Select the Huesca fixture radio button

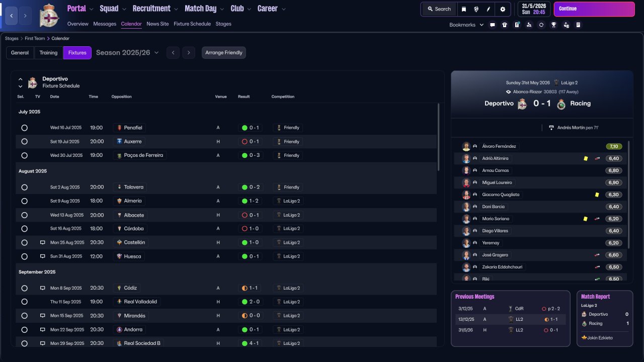(x=24, y=256)
